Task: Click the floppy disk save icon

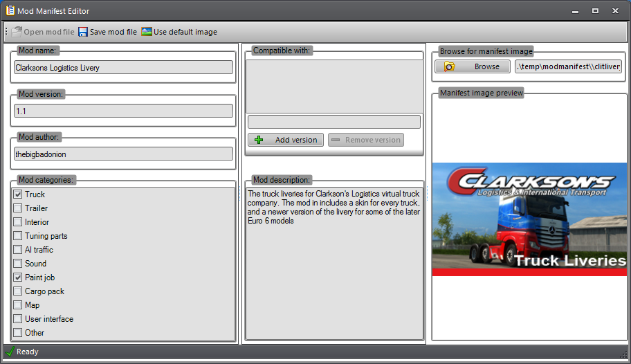Action: pyautogui.click(x=83, y=32)
